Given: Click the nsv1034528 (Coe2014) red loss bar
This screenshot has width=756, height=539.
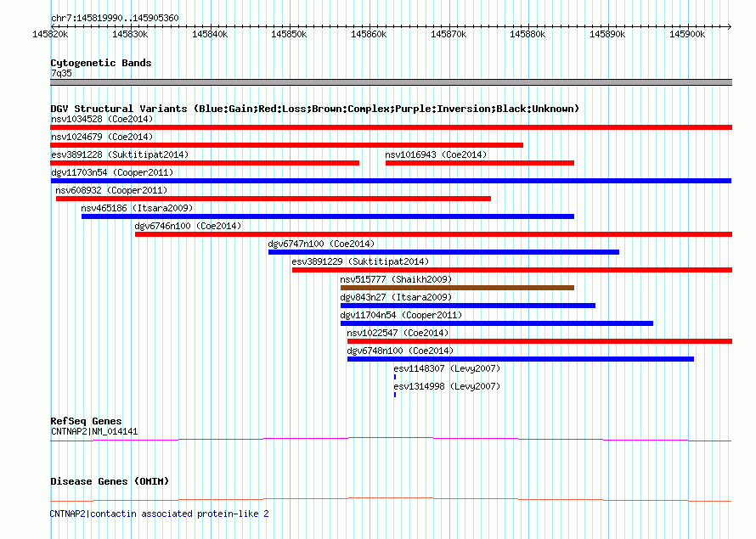Looking at the screenshot, I should (391, 127).
